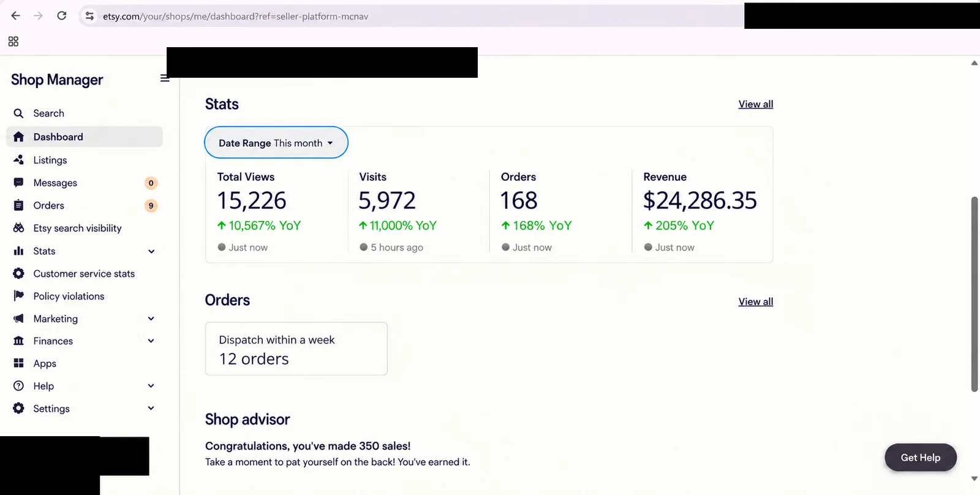View site information icon in address bar

click(90, 16)
